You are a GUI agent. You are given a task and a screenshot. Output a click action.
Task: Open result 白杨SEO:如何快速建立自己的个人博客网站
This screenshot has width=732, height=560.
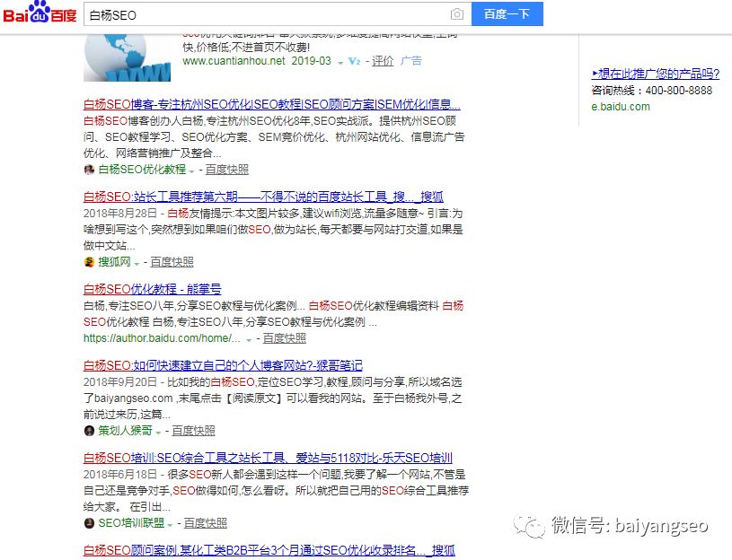point(223,365)
